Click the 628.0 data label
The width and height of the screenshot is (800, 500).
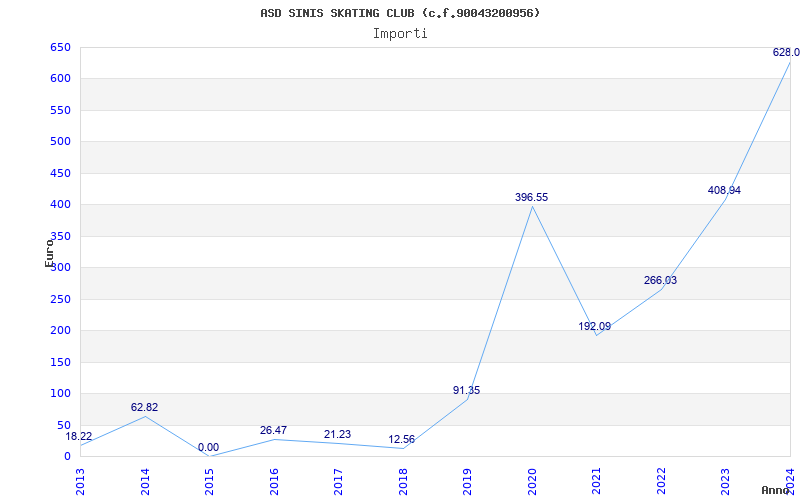click(786, 52)
